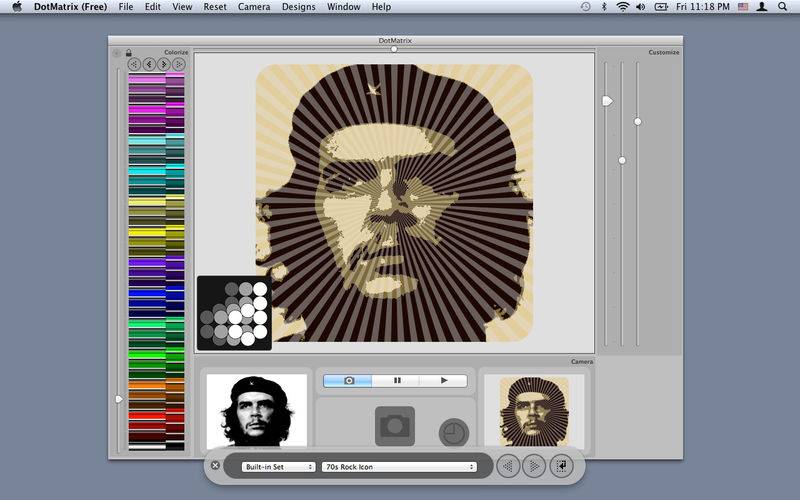Viewport: 800px width, 500px height.
Task: Click the Che Guevara source photo thumbnail
Action: coord(256,410)
